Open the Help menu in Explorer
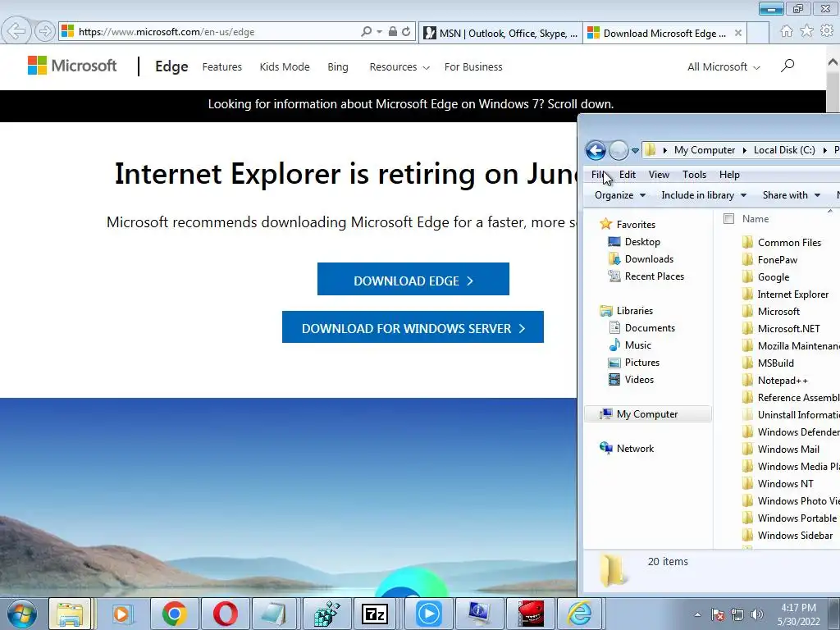 pyautogui.click(x=729, y=175)
